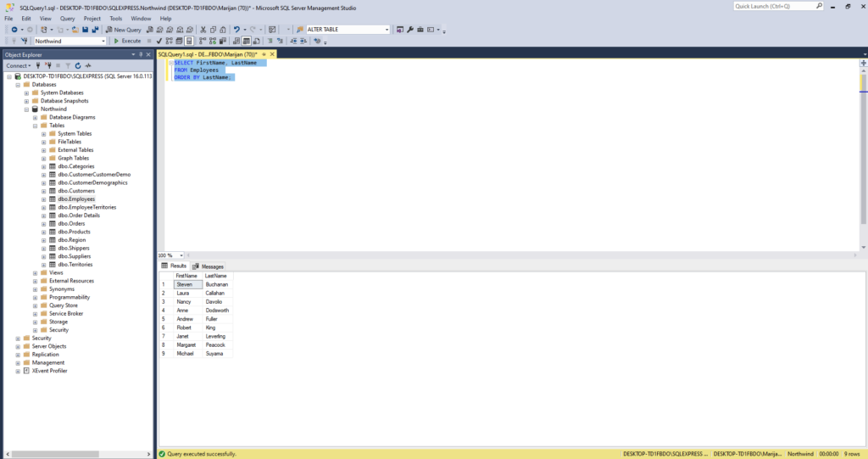Open the Northwind database dropdown

[x=103, y=41]
